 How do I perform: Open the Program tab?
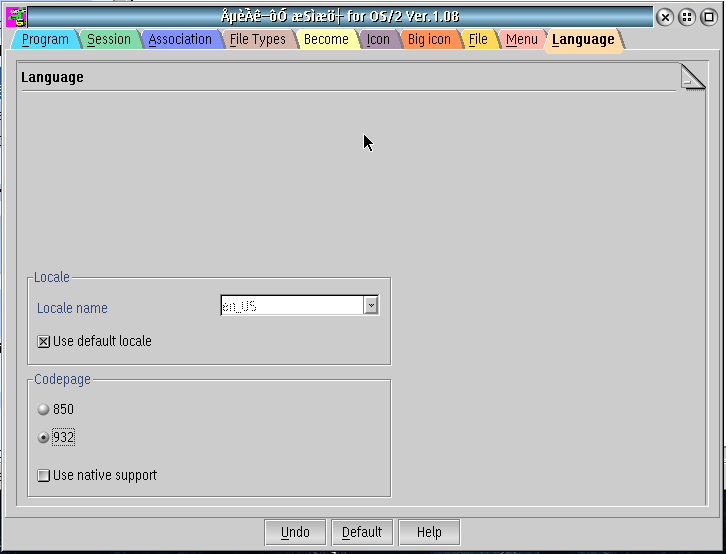[x=45, y=40]
